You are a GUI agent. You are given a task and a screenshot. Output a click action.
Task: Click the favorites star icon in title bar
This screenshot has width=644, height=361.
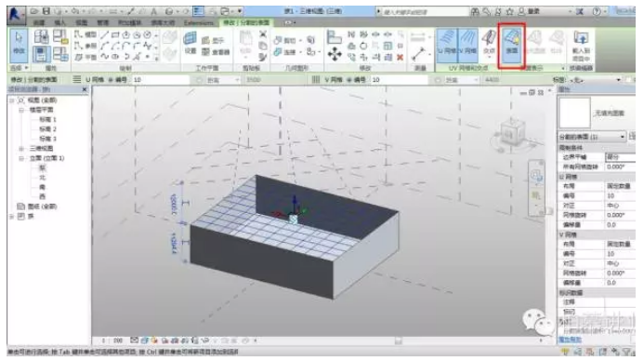(x=509, y=11)
